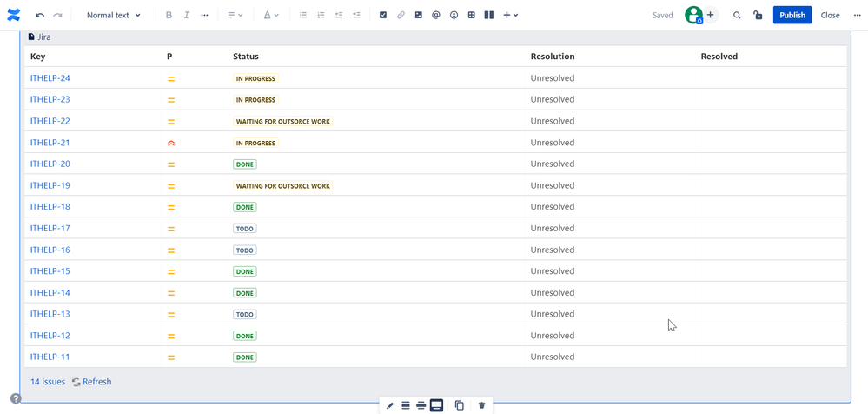Click the Confluence logo icon
Screen dimensions: 868x414
13,15
